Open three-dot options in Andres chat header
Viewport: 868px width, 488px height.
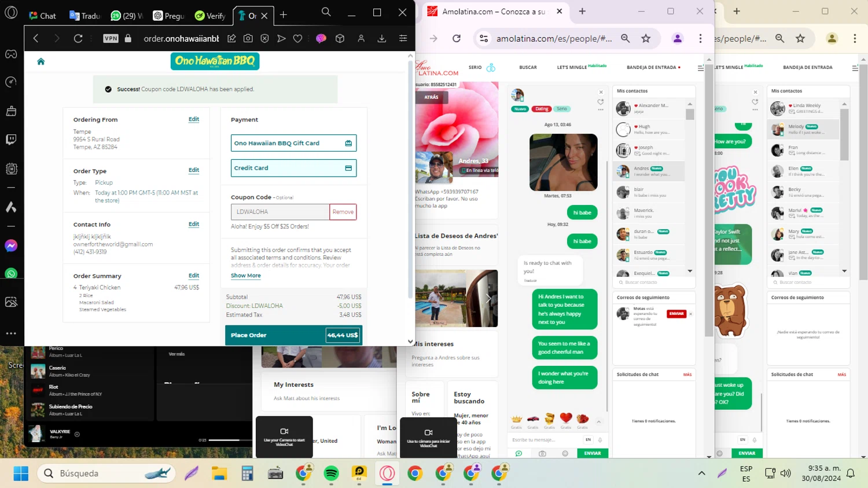tap(601, 109)
